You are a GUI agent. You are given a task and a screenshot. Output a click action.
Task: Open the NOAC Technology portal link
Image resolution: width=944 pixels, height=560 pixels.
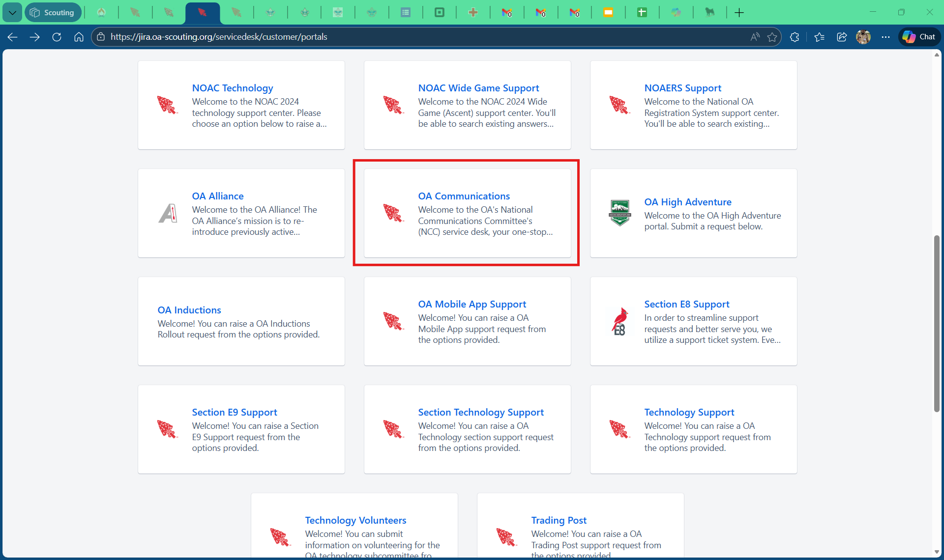pyautogui.click(x=232, y=88)
